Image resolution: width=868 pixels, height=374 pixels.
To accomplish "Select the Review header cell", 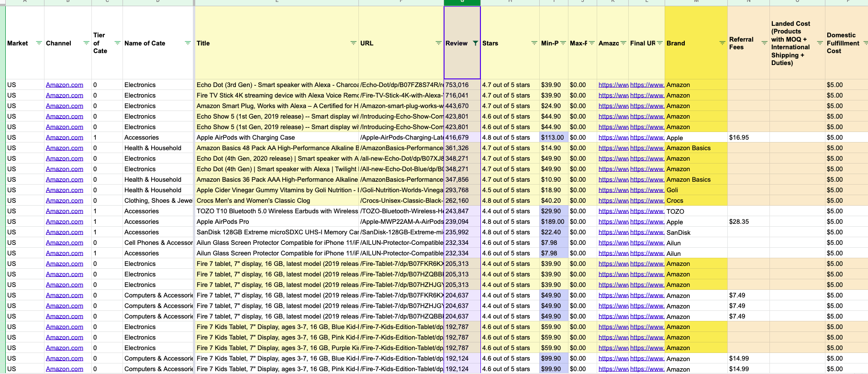I will [462, 43].
